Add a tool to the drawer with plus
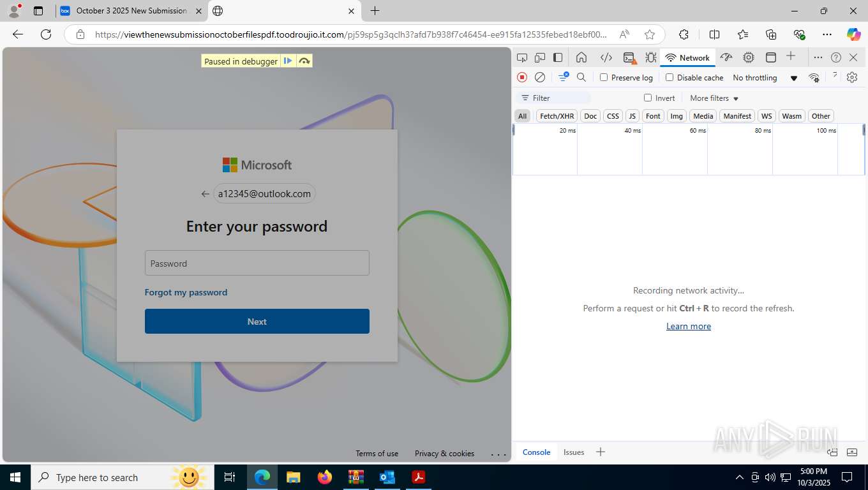 (x=600, y=452)
